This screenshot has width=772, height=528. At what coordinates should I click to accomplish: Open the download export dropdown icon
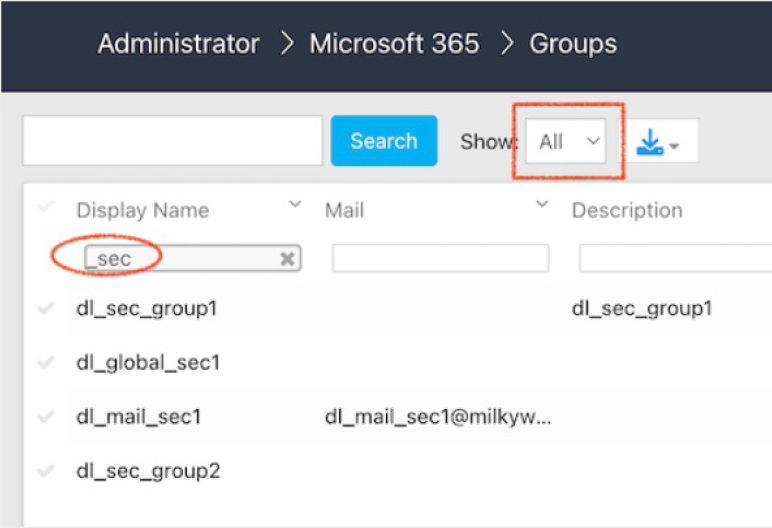coord(658,141)
